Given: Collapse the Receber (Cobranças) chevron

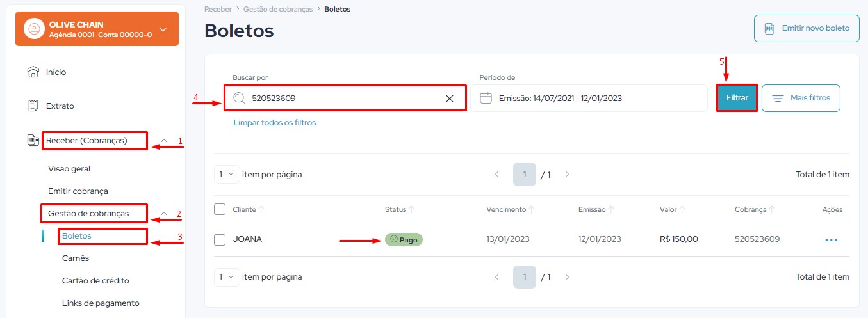Looking at the screenshot, I should (164, 140).
